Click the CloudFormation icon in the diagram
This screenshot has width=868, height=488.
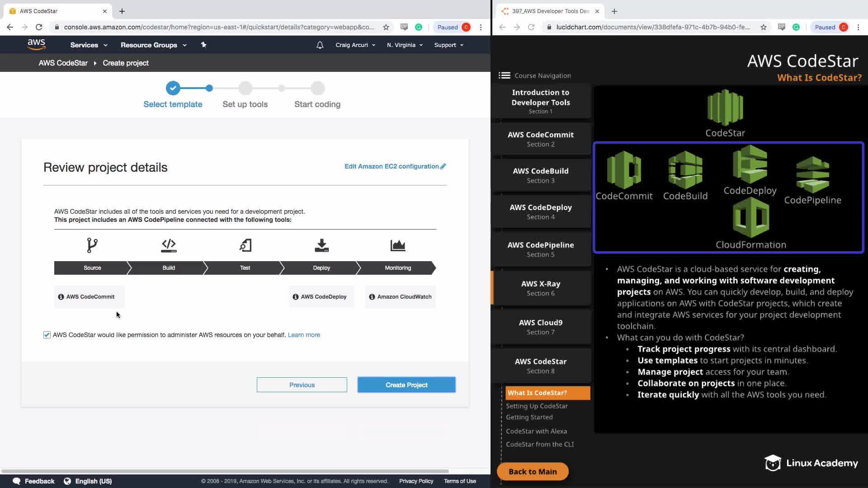750,218
